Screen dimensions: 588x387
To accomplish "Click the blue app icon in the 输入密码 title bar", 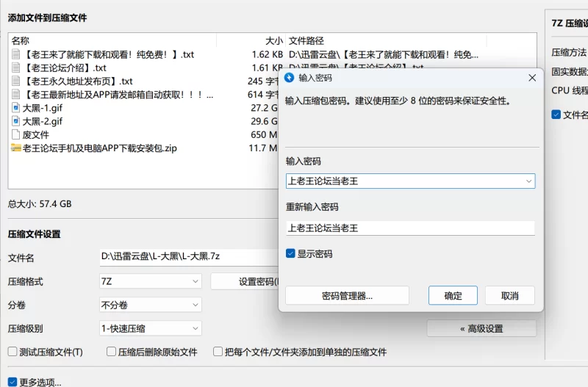I will click(x=289, y=78).
